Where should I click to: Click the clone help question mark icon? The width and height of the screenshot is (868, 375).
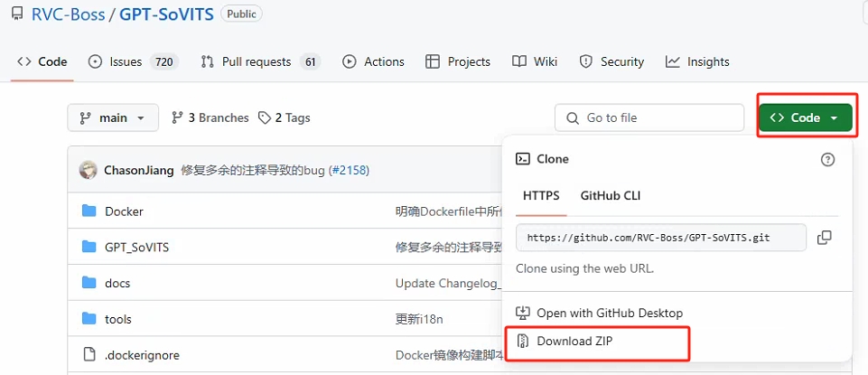(827, 160)
